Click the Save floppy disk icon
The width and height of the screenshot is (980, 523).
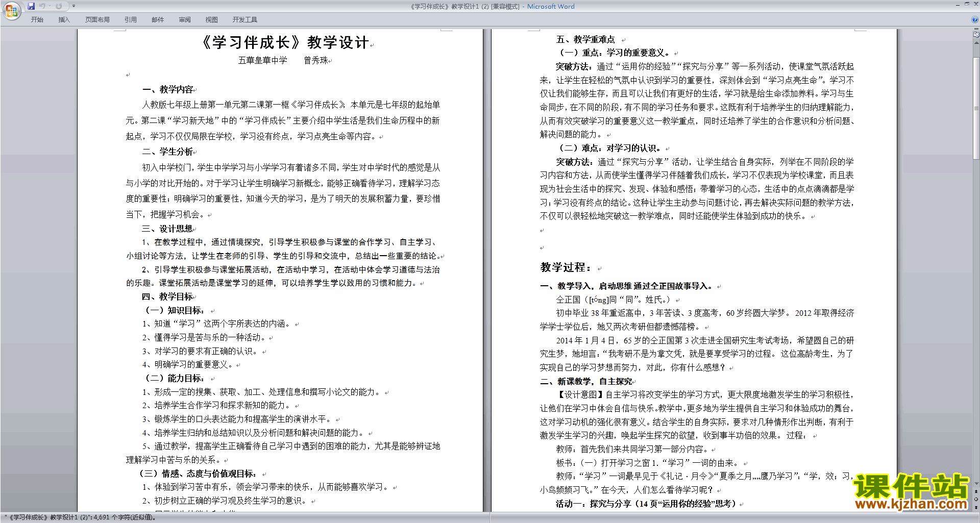coord(31,6)
